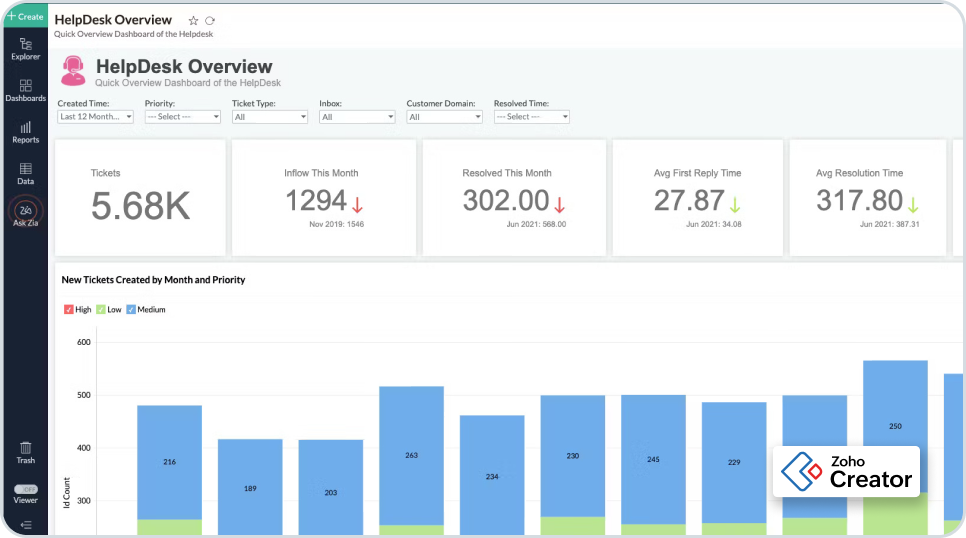The height and width of the screenshot is (538, 966).
Task: Open the Resolved Time filter dropdown
Action: tap(531, 117)
